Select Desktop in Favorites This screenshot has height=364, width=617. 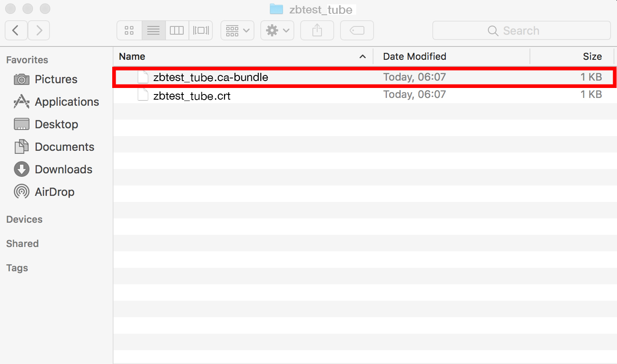pos(56,124)
